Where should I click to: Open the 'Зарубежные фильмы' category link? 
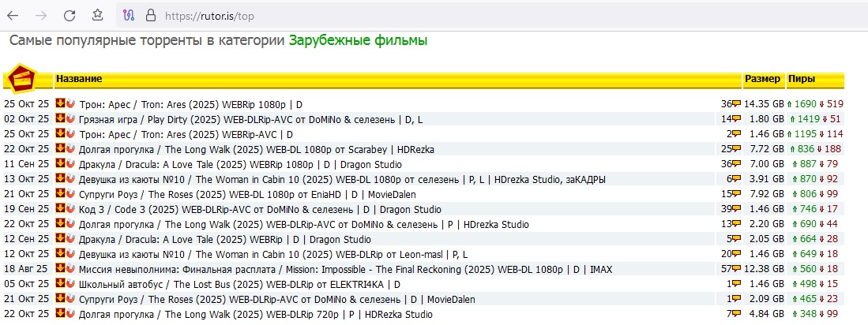358,40
